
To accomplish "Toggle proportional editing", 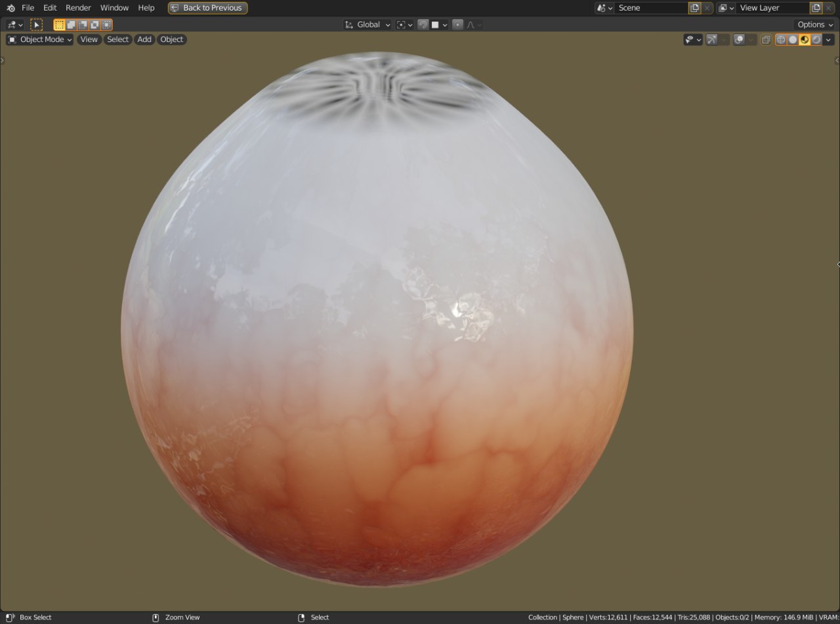I will click(x=458, y=25).
